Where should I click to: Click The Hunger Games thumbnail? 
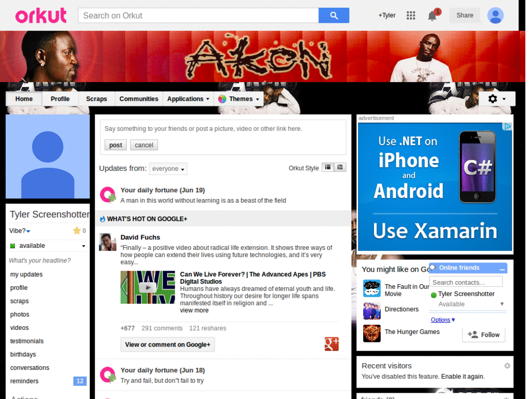(x=372, y=333)
